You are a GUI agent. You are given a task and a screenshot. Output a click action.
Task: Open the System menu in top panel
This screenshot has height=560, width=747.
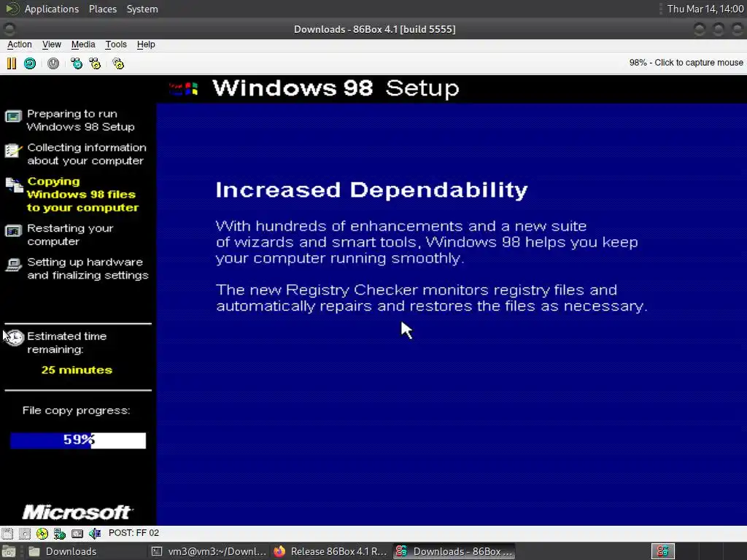142,9
